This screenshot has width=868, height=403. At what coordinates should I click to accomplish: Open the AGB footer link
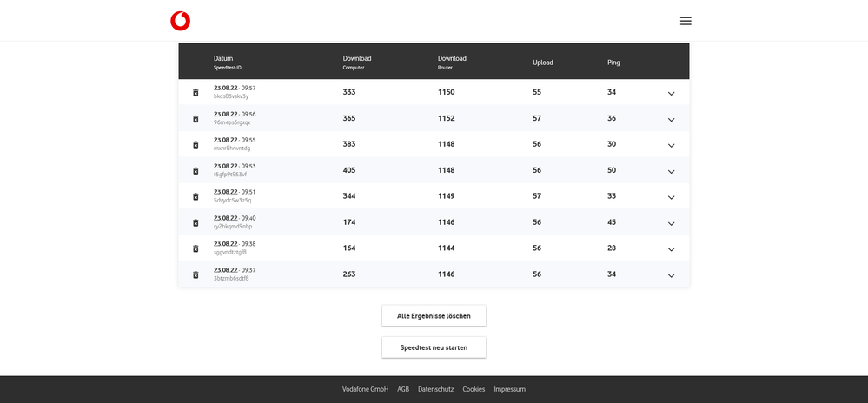403,389
